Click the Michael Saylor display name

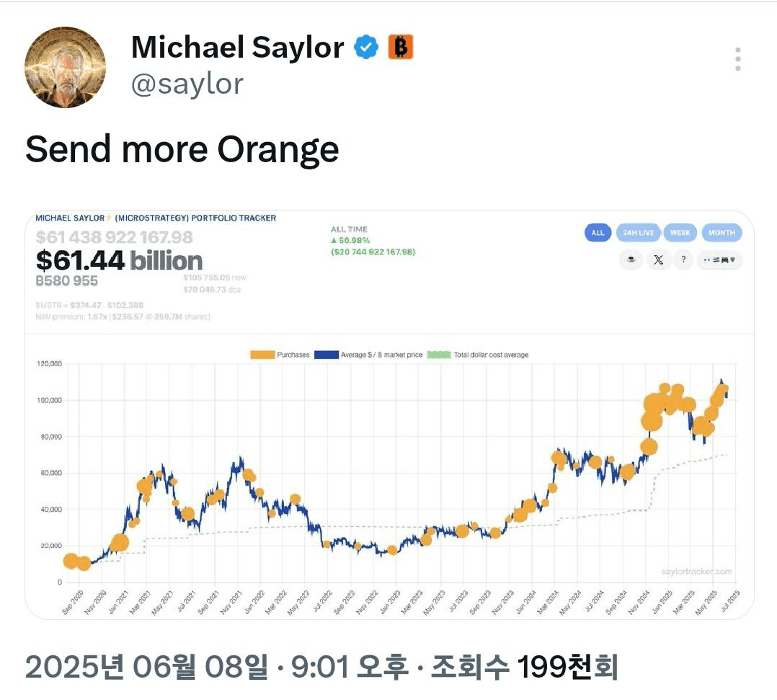(238, 47)
